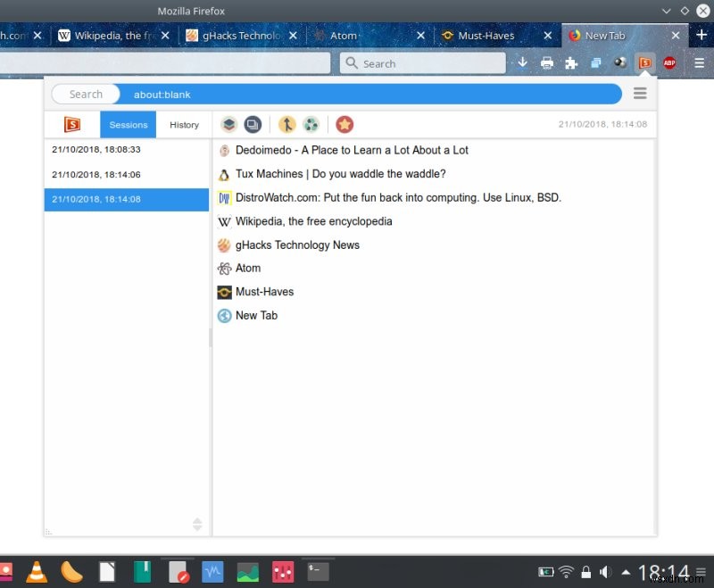Open Adblock Plus from the Firefox toolbar
714x588 pixels.
(x=669, y=62)
